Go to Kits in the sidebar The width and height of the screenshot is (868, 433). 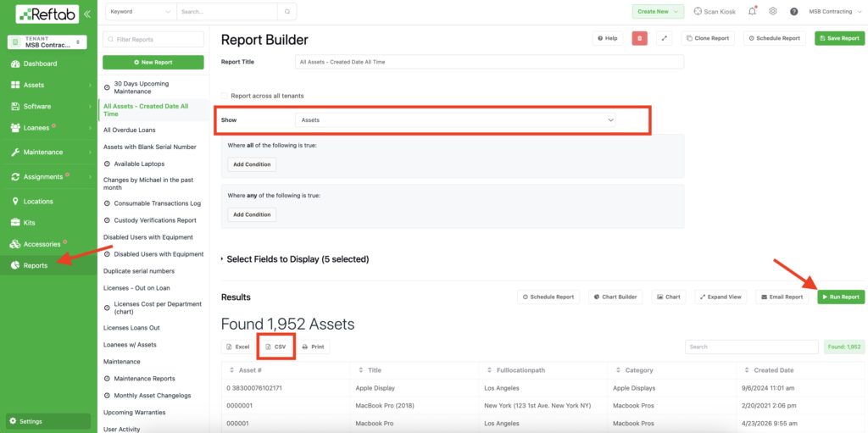[x=30, y=223]
